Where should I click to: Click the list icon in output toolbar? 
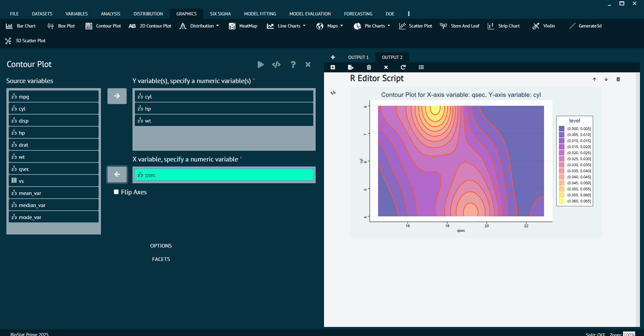point(421,67)
